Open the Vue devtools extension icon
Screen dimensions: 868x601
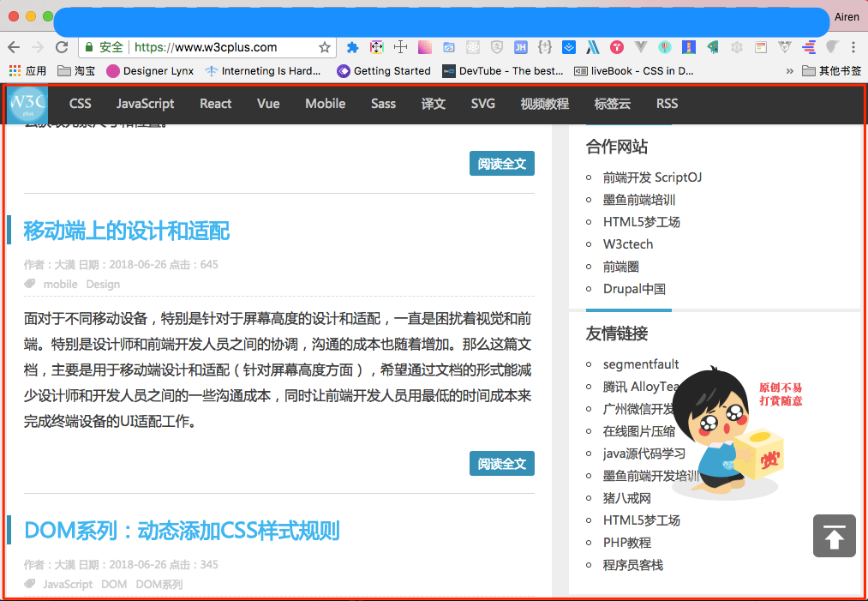pyautogui.click(x=640, y=48)
